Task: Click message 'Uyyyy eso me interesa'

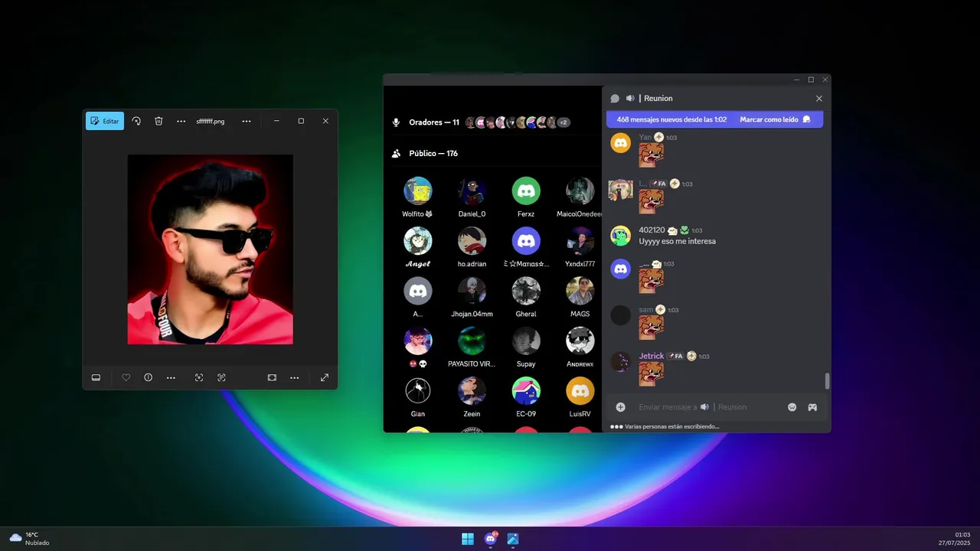Action: coord(678,242)
